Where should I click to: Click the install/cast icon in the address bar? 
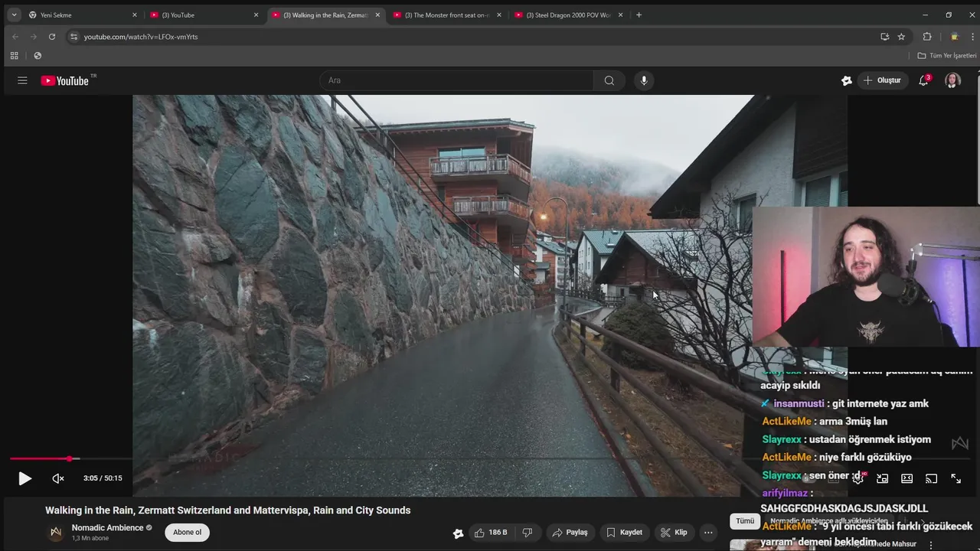[x=884, y=36]
